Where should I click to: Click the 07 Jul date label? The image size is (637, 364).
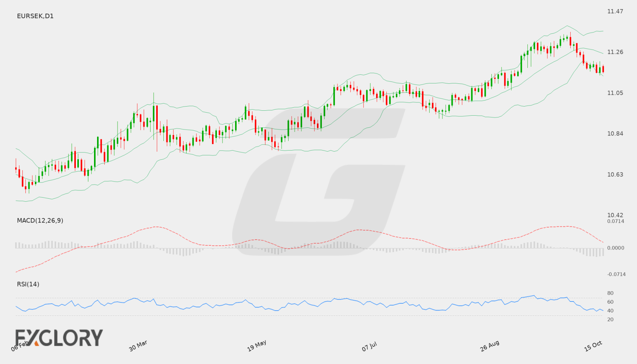point(369,347)
